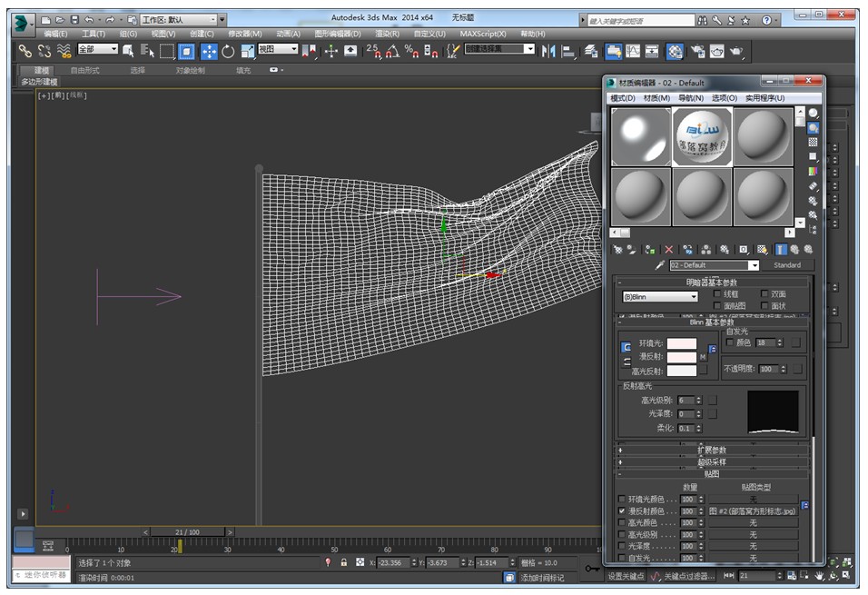This screenshot has height=595, width=868.
Task: Switch to the 自由形式 ribbon tab
Action: coord(84,70)
